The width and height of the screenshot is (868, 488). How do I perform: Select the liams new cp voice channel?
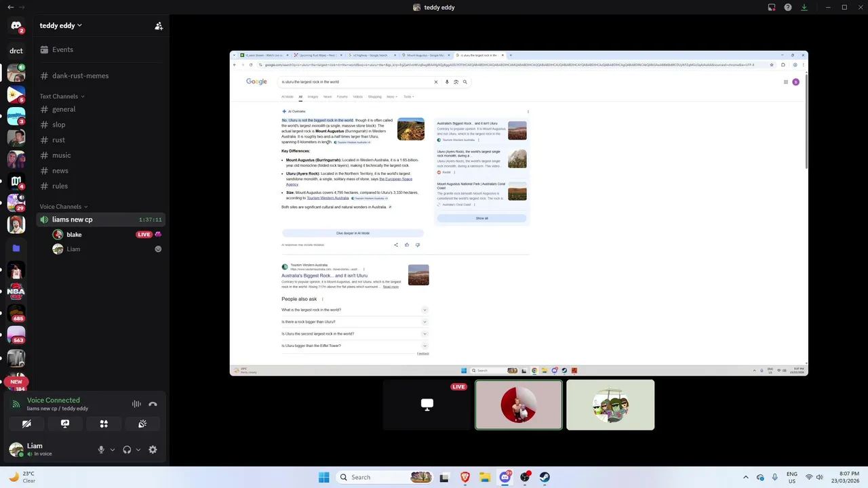(x=100, y=220)
